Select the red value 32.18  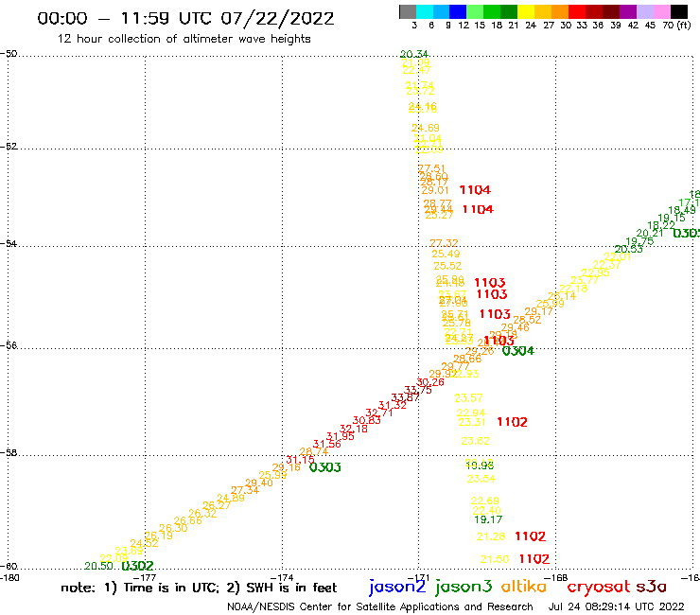(x=354, y=430)
